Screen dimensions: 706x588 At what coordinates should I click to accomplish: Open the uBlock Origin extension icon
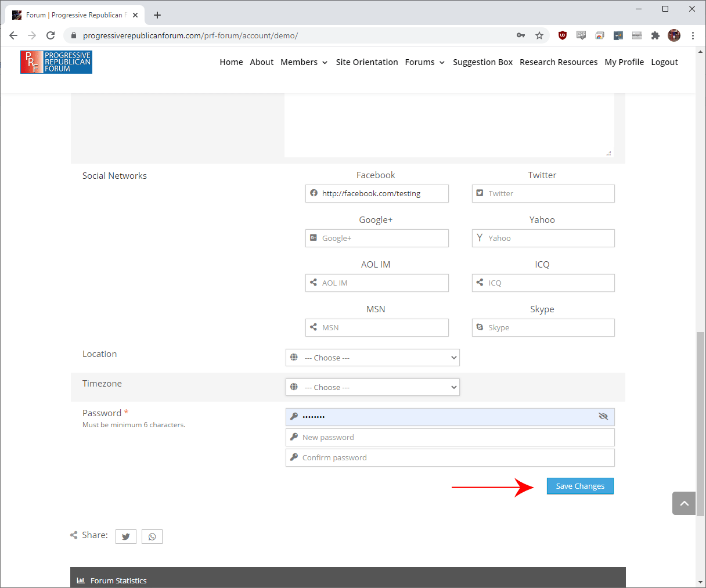562,35
